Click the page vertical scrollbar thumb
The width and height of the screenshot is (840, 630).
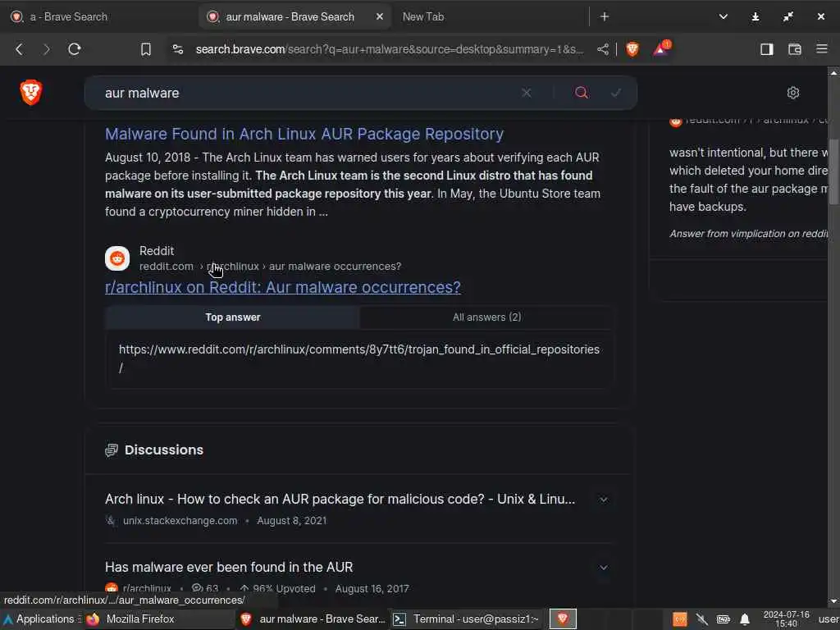(833, 171)
